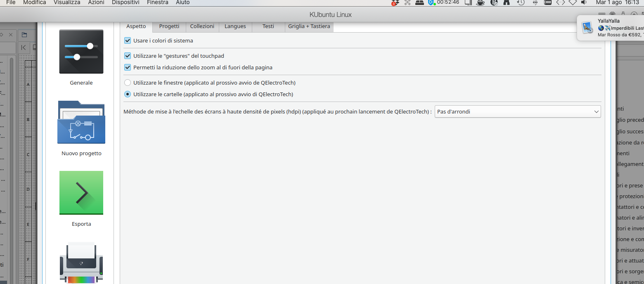Select "Utilizzare le finestre" radio option

point(128,83)
